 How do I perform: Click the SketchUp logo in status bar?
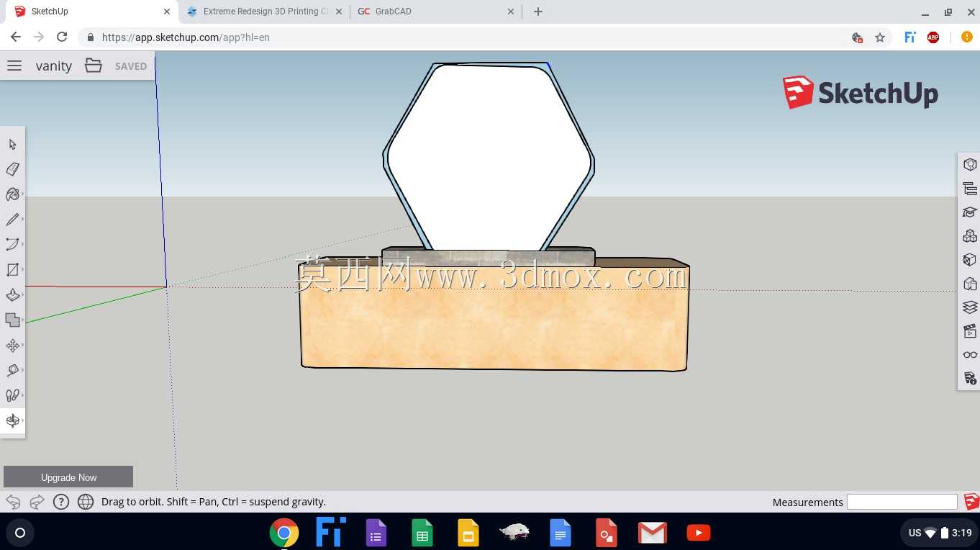tap(971, 502)
